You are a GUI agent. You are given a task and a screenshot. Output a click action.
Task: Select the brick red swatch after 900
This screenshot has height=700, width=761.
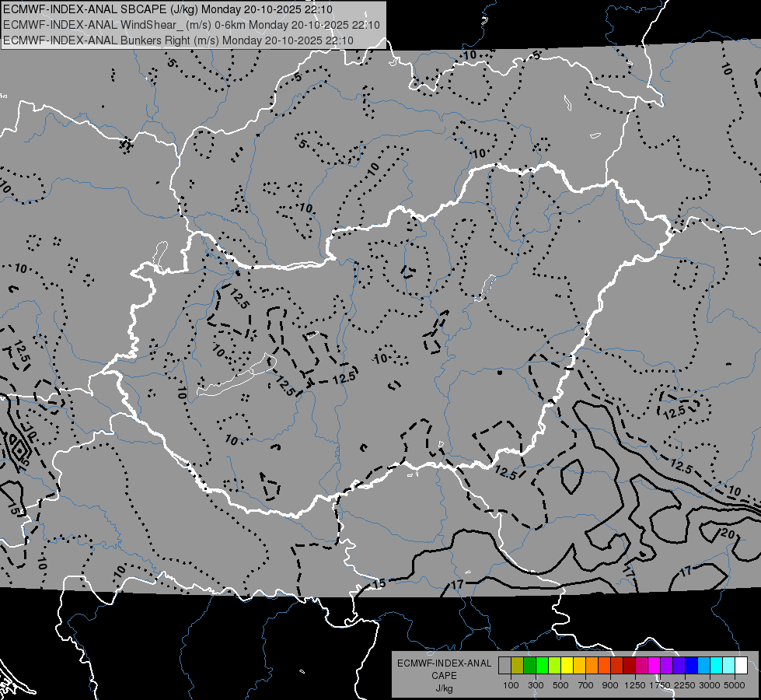(x=617, y=665)
